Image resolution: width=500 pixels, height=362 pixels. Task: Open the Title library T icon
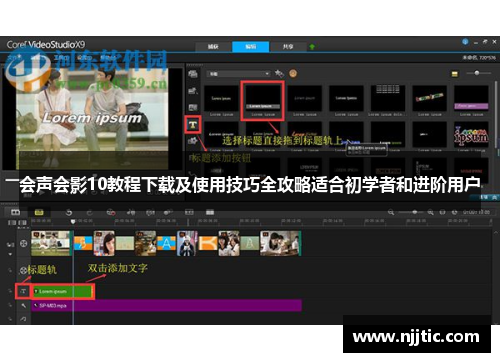[x=193, y=125]
